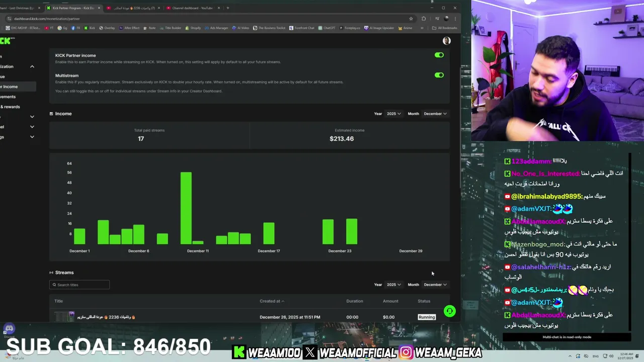Open the After Effect bookmark
This screenshot has width=644, height=362.
coord(129,28)
